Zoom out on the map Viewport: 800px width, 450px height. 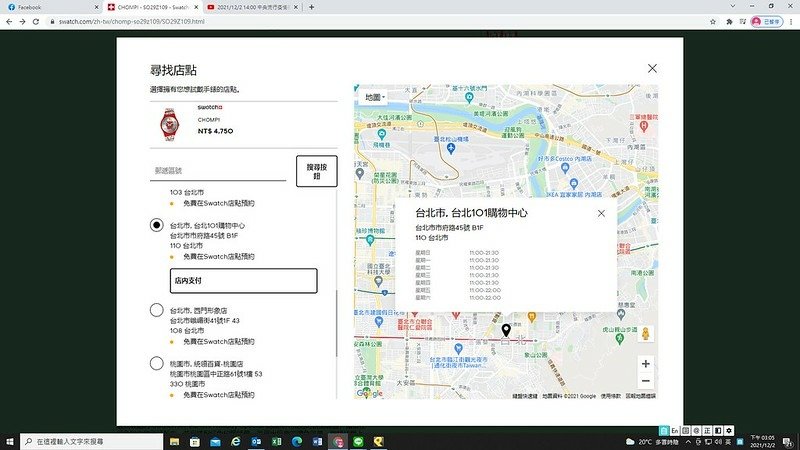[645, 381]
